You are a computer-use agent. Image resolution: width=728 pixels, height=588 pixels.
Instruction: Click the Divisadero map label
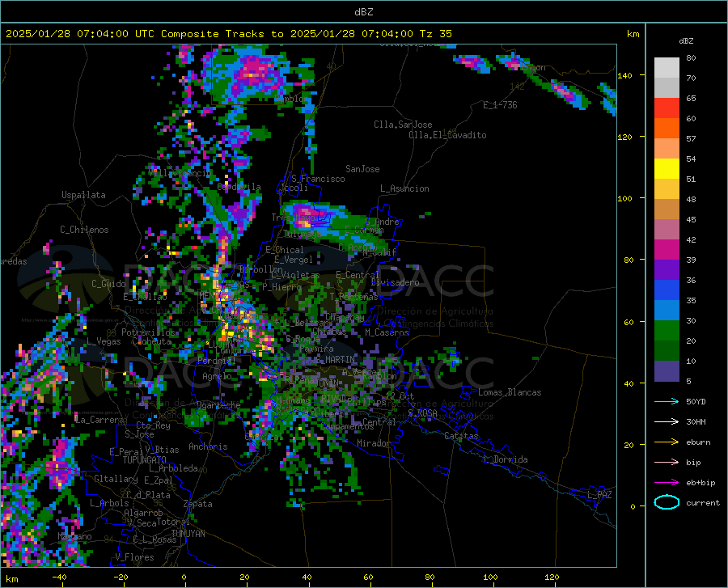tap(395, 282)
